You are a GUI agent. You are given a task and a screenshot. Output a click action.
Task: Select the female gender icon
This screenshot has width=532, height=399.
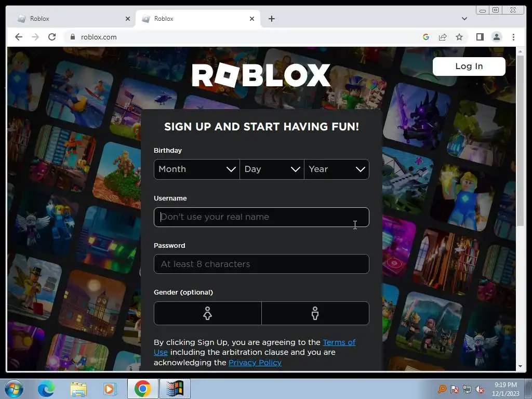(208, 313)
